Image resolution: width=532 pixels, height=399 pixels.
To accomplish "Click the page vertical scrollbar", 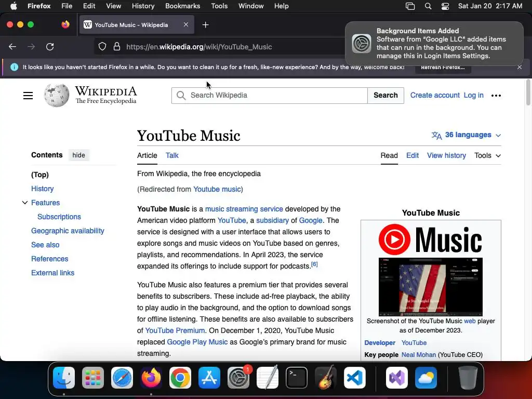I will (x=528, y=92).
